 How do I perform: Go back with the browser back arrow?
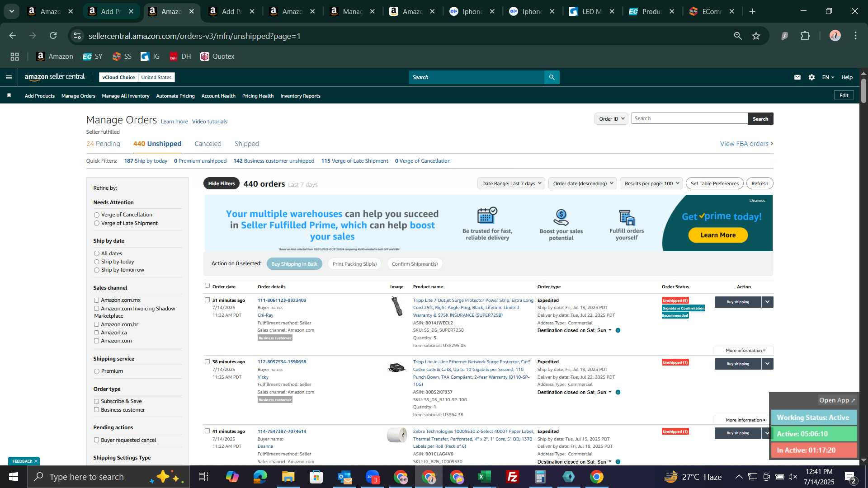point(13,36)
